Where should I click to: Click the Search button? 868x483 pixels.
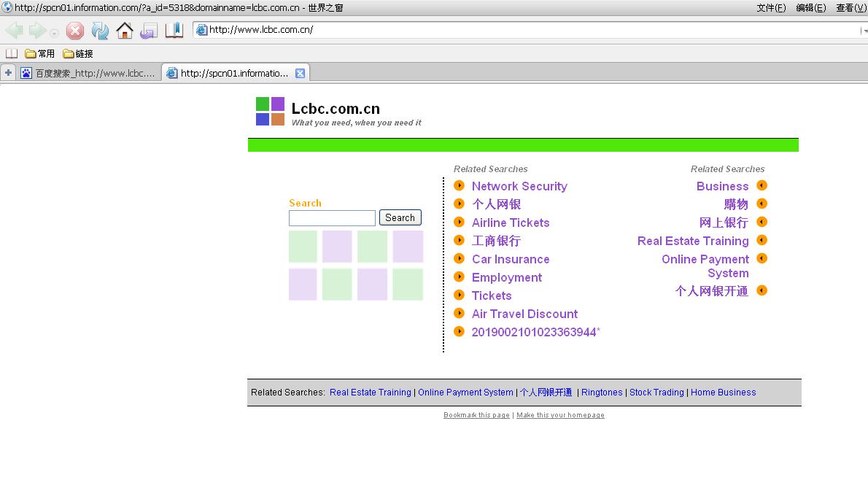click(400, 217)
